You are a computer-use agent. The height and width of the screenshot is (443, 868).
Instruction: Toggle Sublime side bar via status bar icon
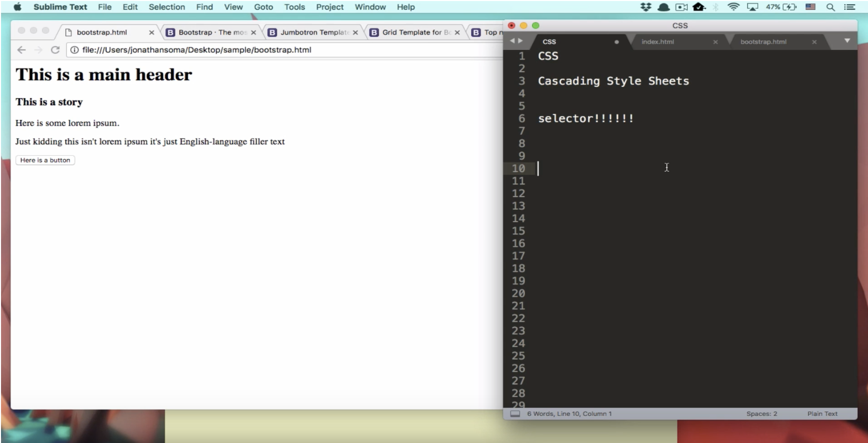pos(515,414)
